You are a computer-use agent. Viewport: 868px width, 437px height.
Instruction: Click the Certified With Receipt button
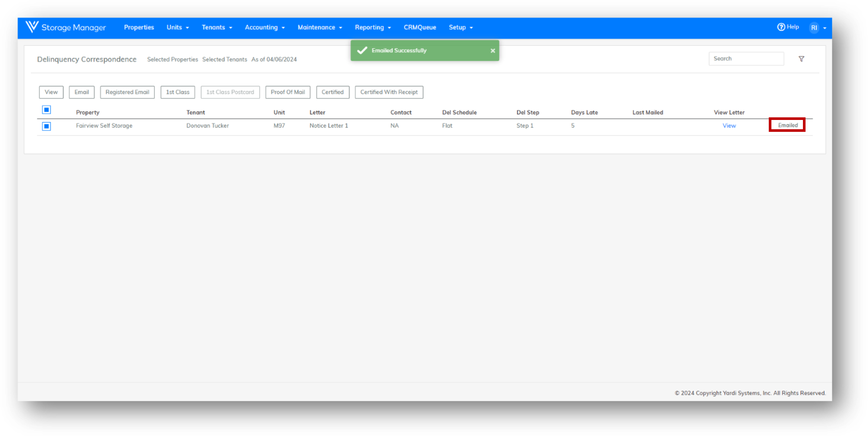coord(389,92)
